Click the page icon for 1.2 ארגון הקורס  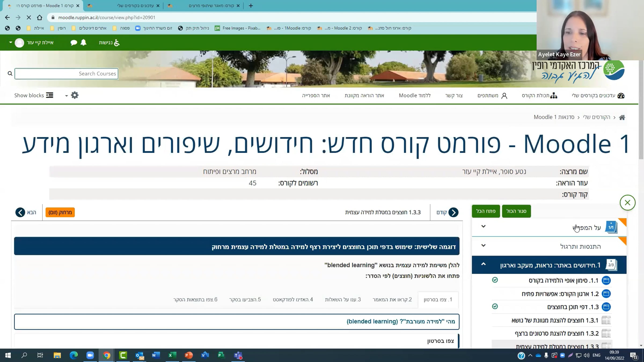(606, 294)
